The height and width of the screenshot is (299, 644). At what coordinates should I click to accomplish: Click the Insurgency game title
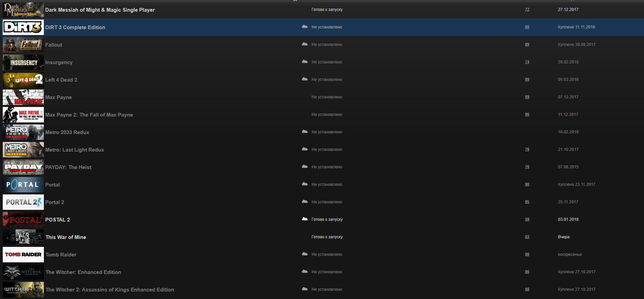point(59,62)
